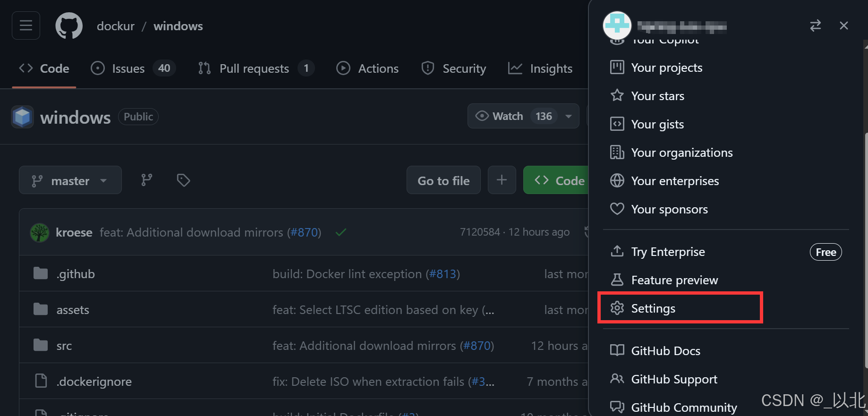
Task: Open the green Code button
Action: click(556, 180)
